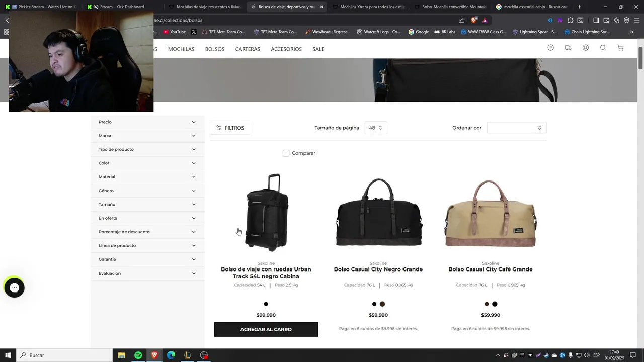Click the Windows Start button
This screenshot has width=644, height=362.
8,355
